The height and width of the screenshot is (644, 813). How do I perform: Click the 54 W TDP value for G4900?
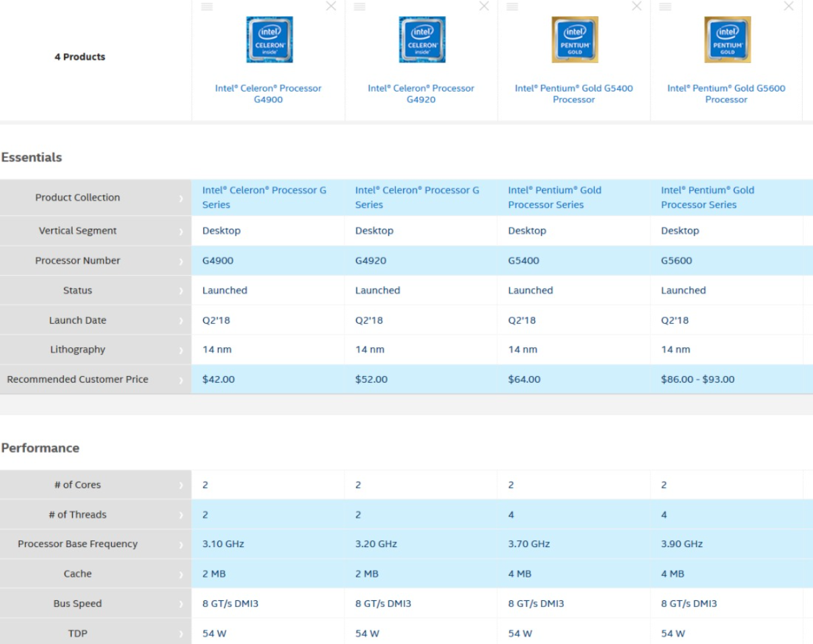214,633
